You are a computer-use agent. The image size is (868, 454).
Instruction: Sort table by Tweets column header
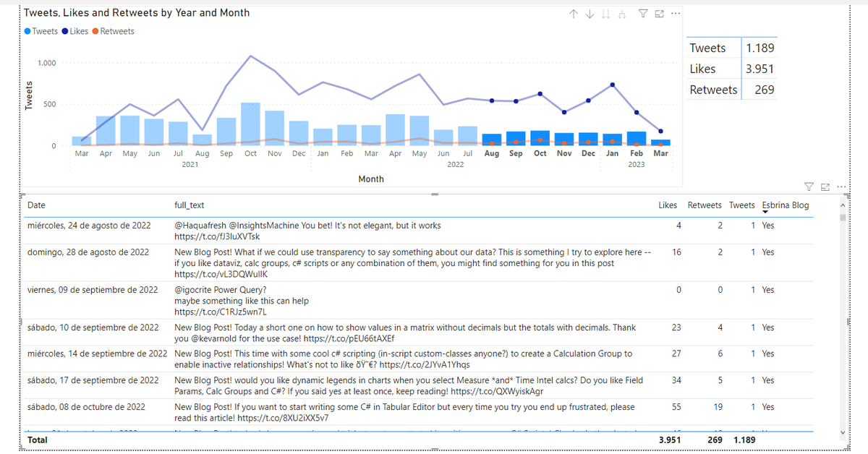click(x=742, y=205)
